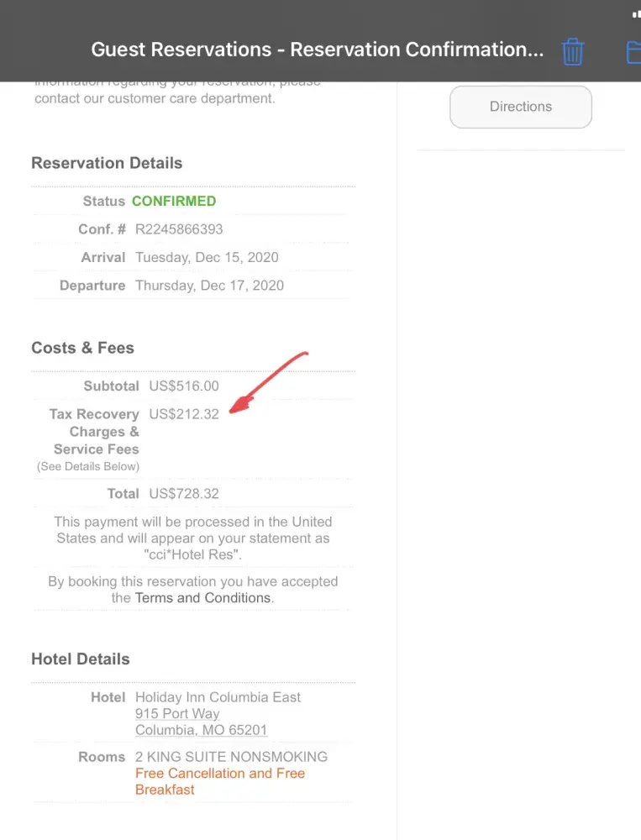Tap the Columbia, MO 65201 link
This screenshot has height=840, width=641.
tap(201, 730)
